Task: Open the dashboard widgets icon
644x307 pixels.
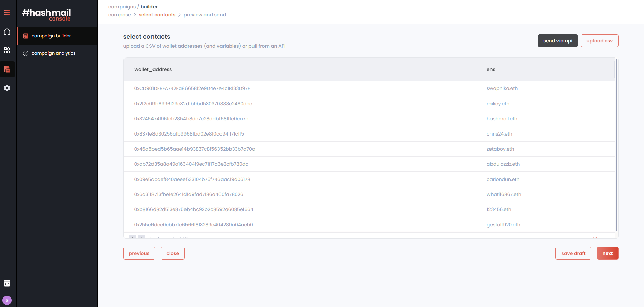Action: (7, 50)
